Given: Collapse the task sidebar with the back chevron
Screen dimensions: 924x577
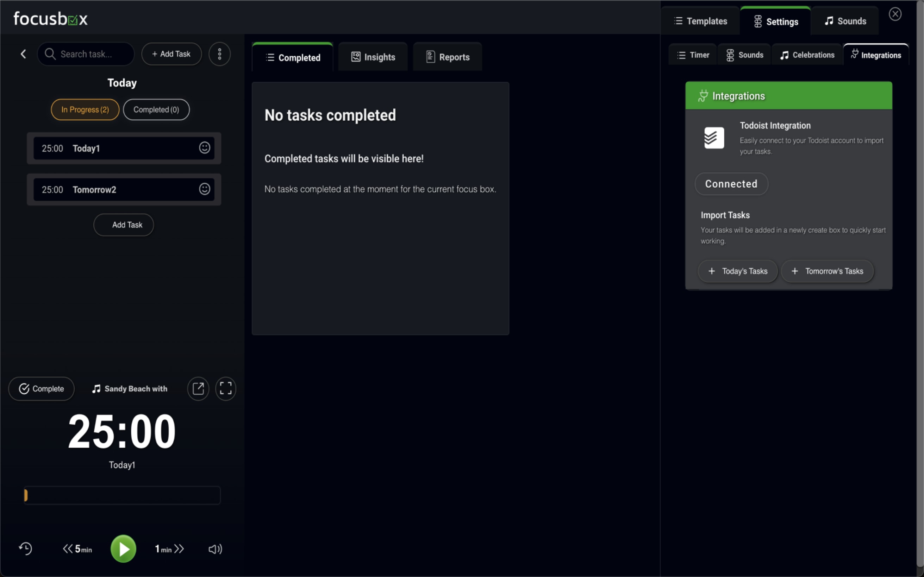Looking at the screenshot, I should pyautogui.click(x=23, y=54).
